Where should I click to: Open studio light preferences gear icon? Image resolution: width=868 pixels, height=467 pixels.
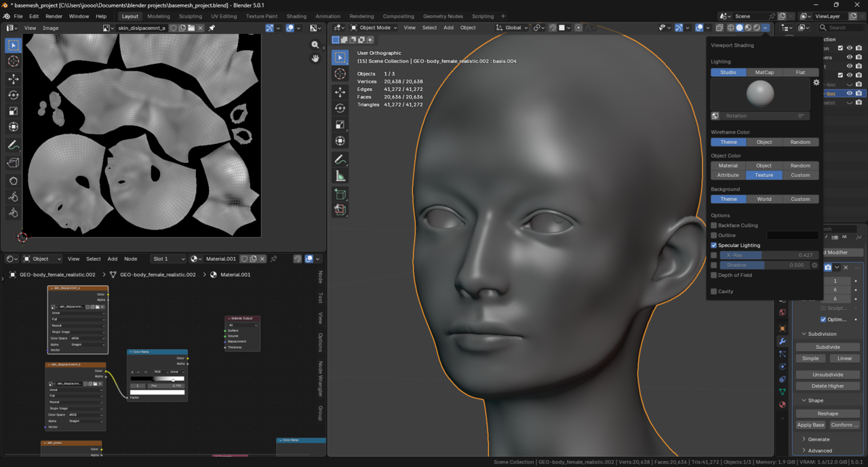[816, 82]
